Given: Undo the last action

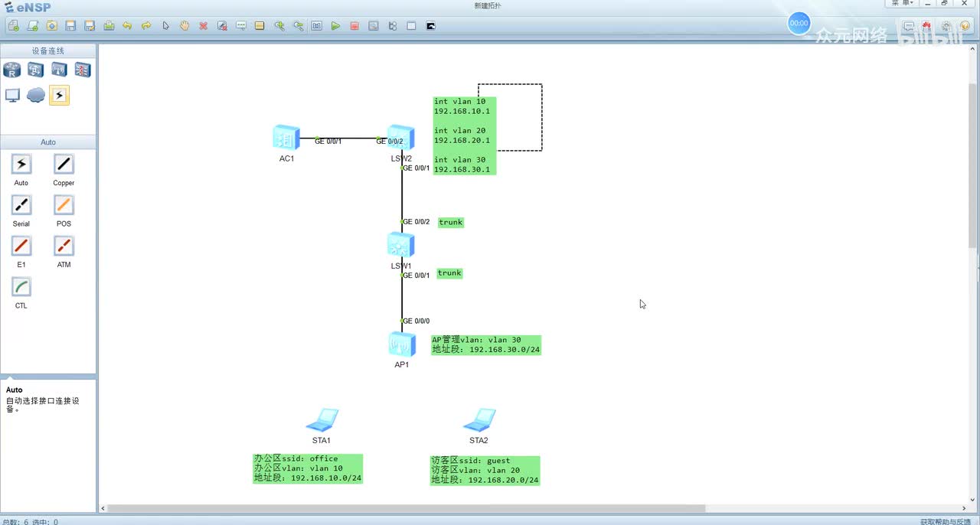Looking at the screenshot, I should point(127,25).
